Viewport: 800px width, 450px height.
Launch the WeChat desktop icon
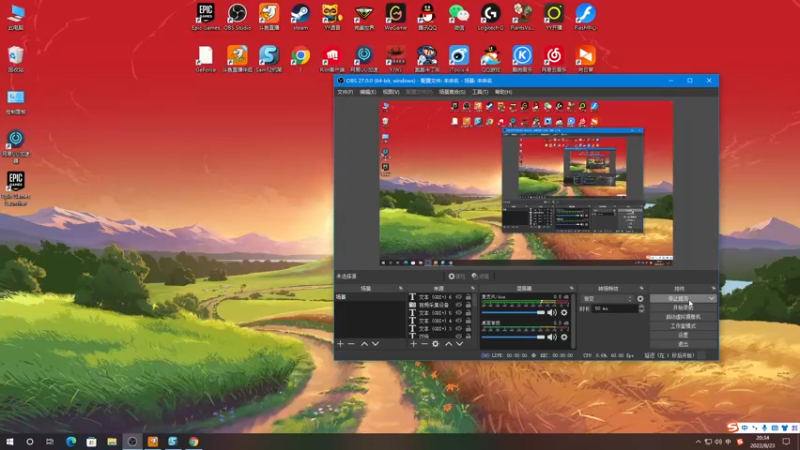click(x=459, y=17)
